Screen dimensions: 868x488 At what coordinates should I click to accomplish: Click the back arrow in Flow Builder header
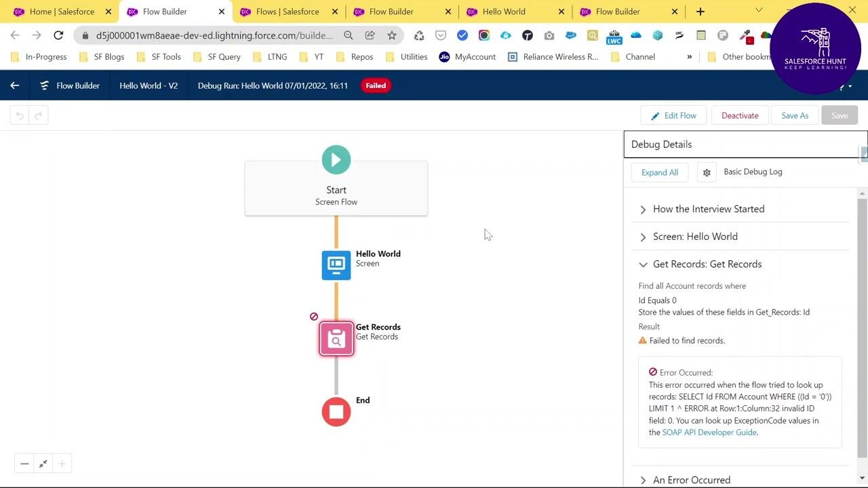pyautogui.click(x=14, y=85)
